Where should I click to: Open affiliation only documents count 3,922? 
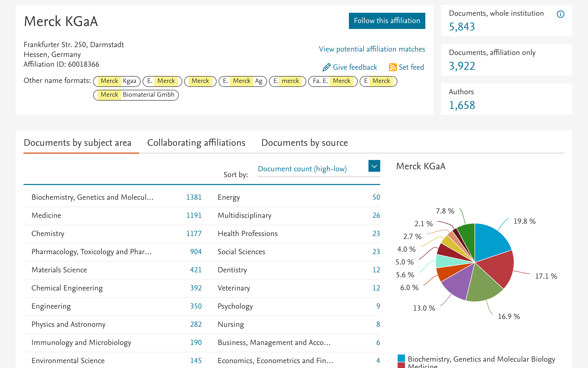[462, 66]
